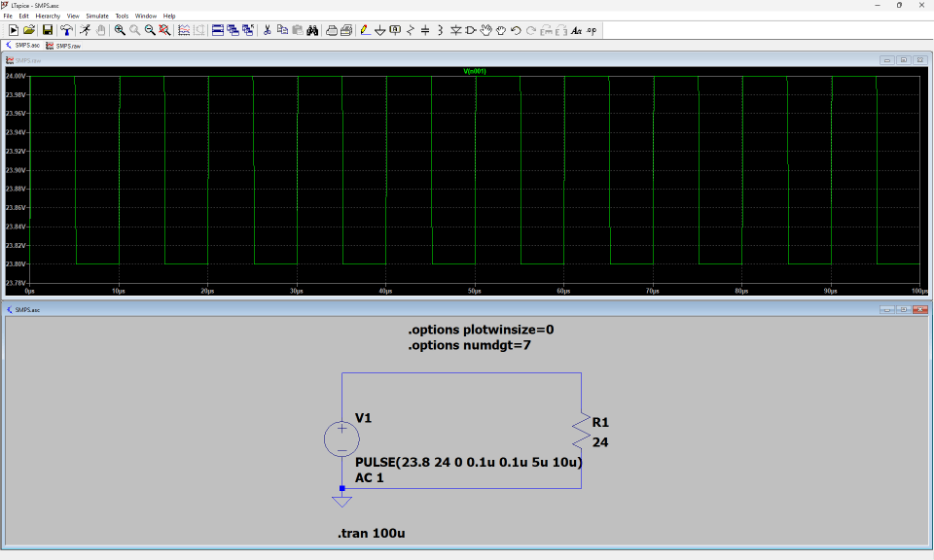Screen dimensions: 934x560
Task: Click the Print icon
Action: 331,30
